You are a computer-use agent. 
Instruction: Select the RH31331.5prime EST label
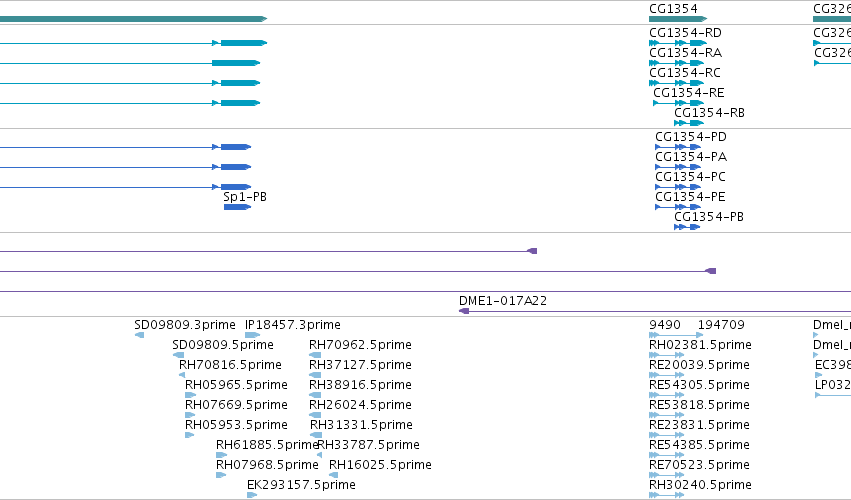point(361,425)
